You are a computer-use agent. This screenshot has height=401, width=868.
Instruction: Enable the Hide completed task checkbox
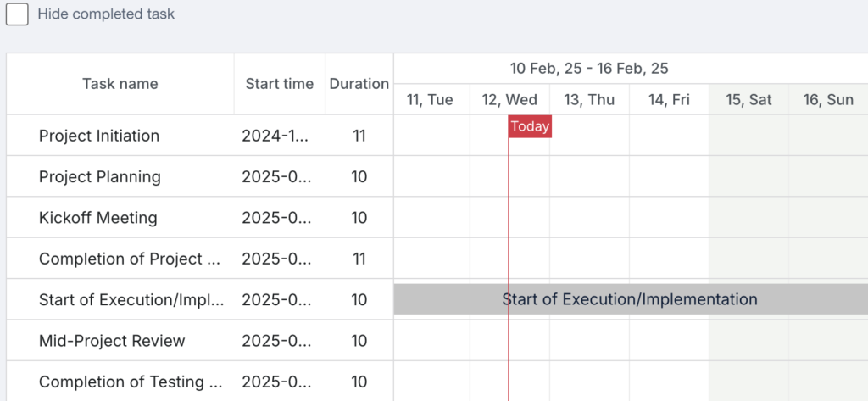(x=17, y=14)
